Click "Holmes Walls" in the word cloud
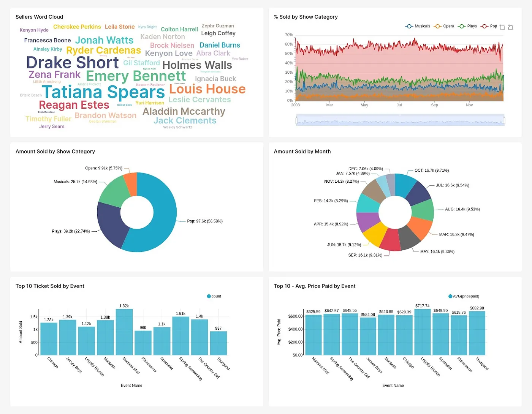This screenshot has width=532, height=414. click(197, 65)
